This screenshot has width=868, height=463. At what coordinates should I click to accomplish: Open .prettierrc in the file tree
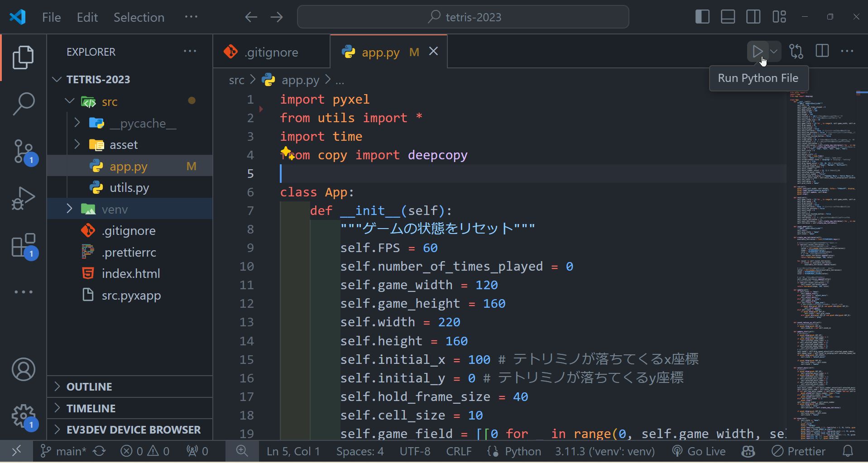pyautogui.click(x=129, y=252)
